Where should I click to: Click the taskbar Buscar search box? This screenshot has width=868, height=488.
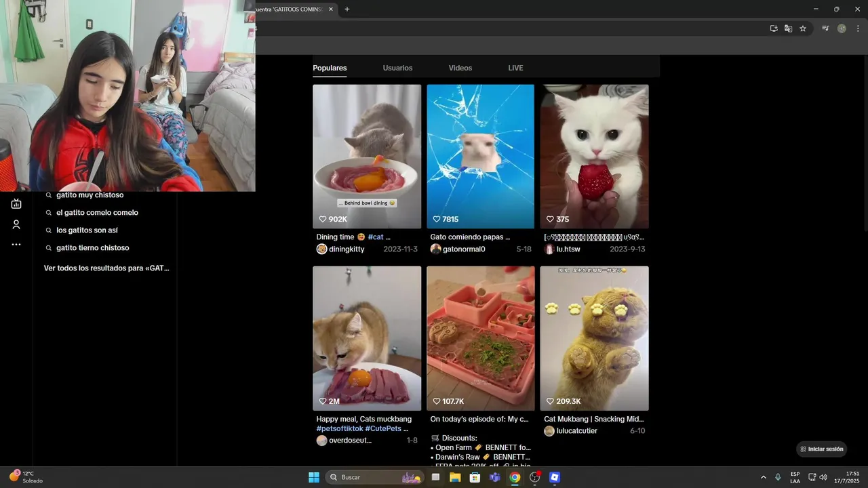(376, 477)
